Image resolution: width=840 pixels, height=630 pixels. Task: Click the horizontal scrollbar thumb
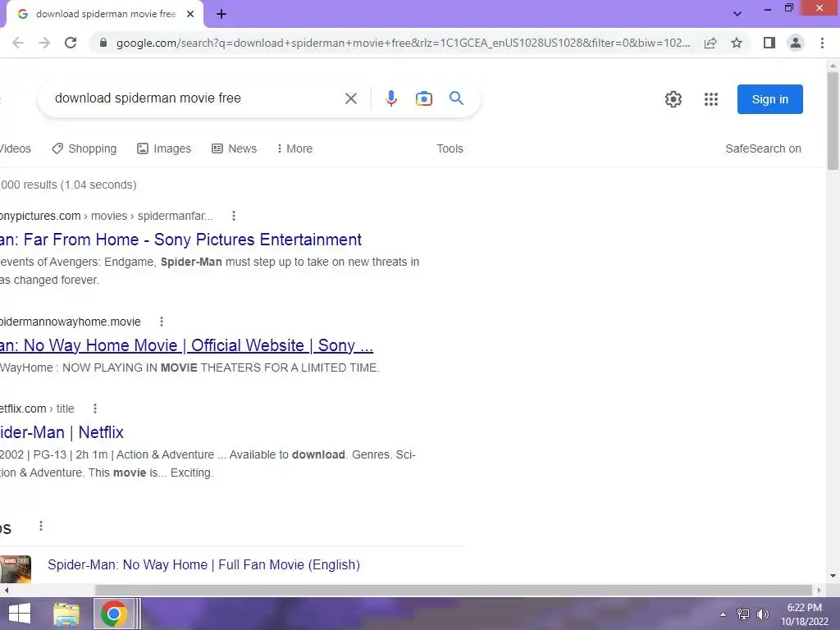(454, 590)
